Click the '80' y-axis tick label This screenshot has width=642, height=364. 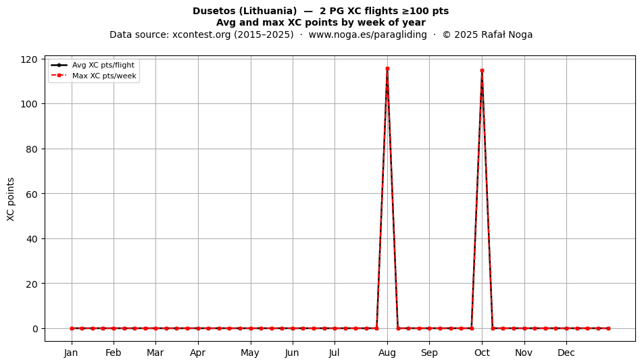click(32, 149)
